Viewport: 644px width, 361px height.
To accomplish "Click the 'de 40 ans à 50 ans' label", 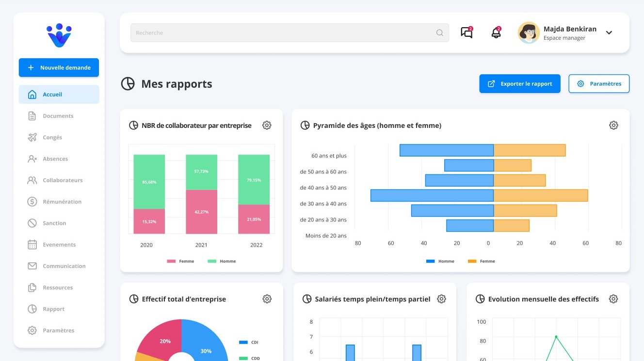I will pos(323,188).
